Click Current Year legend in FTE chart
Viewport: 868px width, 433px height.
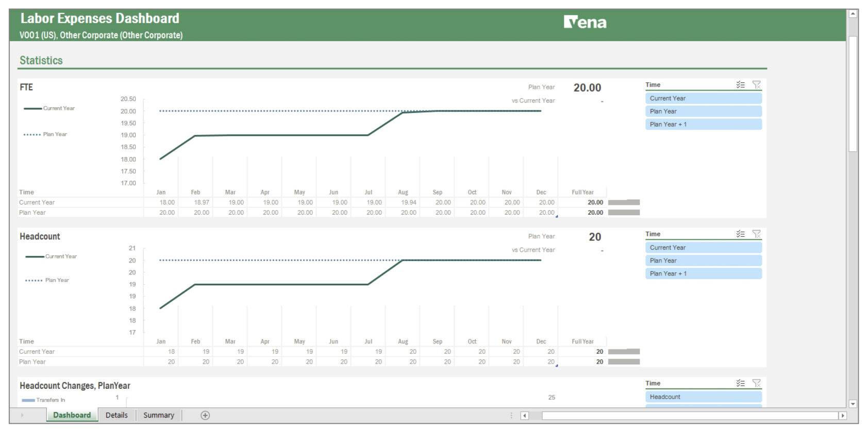[49, 108]
